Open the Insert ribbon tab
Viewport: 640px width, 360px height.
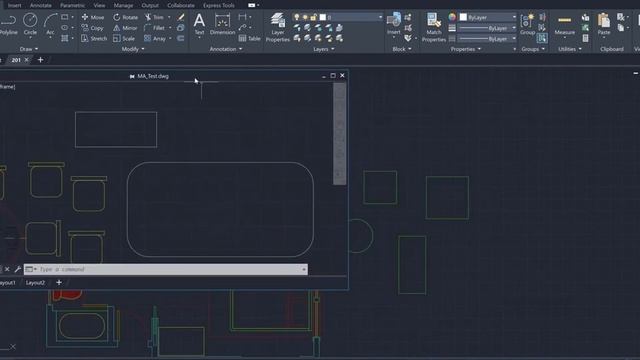[x=15, y=5]
